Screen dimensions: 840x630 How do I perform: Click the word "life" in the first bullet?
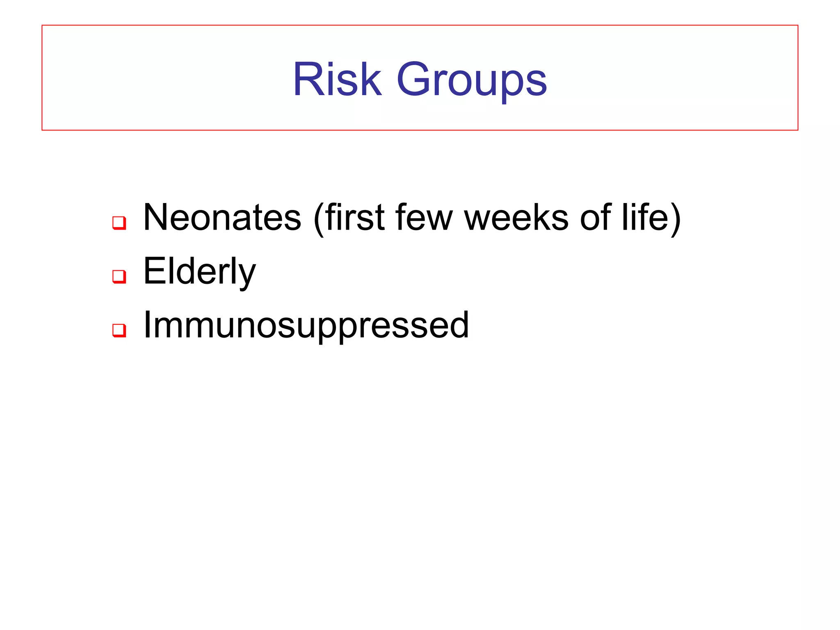click(x=644, y=218)
